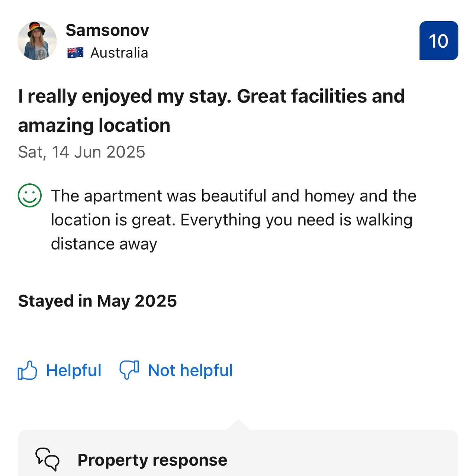Screen dimensions: 476x476
Task: Select the review title heading
Action: point(211,110)
